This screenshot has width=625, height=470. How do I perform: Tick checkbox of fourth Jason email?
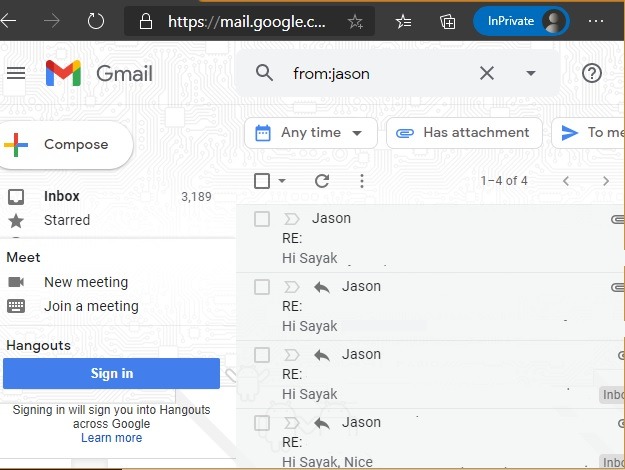click(x=262, y=423)
